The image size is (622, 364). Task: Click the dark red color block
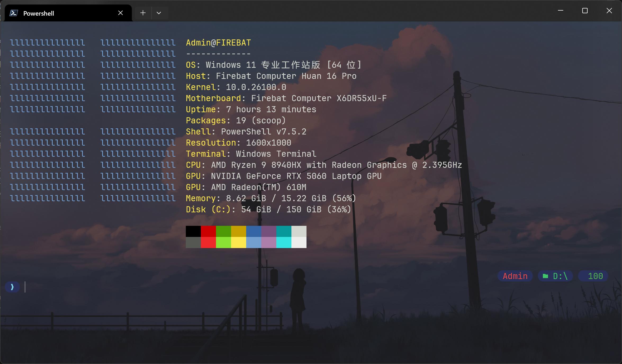[x=208, y=231]
